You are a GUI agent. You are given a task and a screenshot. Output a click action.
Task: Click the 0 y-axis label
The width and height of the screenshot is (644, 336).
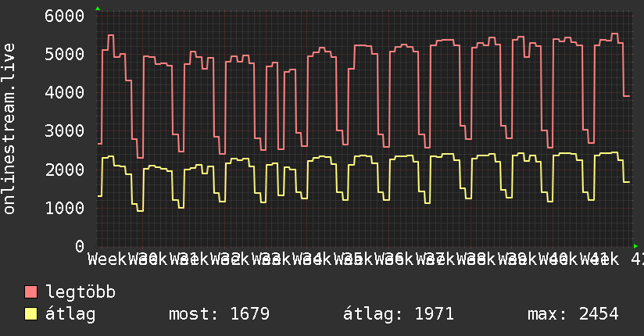pos(80,246)
